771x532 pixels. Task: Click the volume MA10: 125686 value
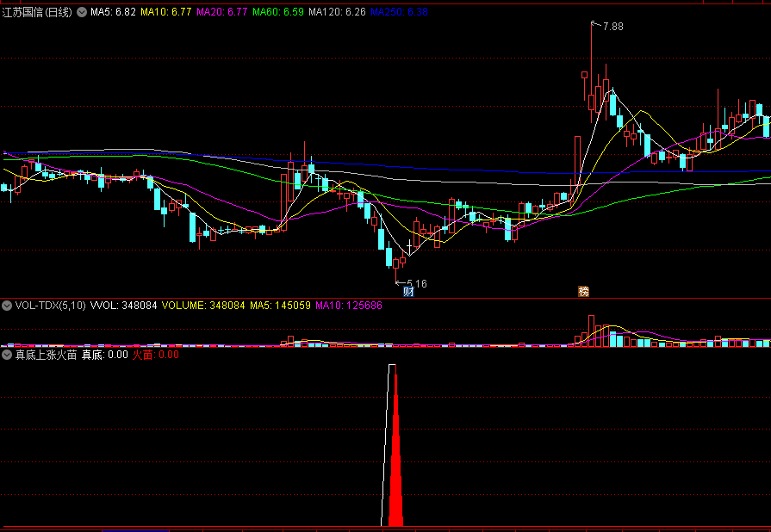click(349, 306)
